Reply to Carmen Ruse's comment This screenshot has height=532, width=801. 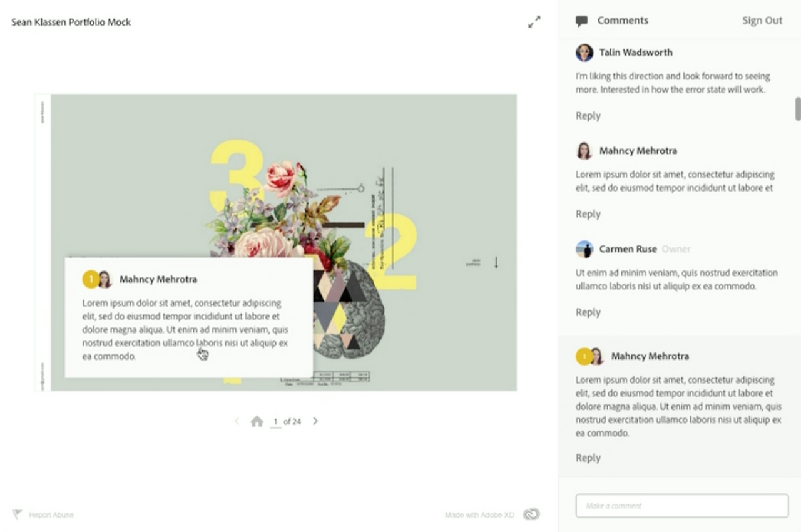click(x=588, y=312)
